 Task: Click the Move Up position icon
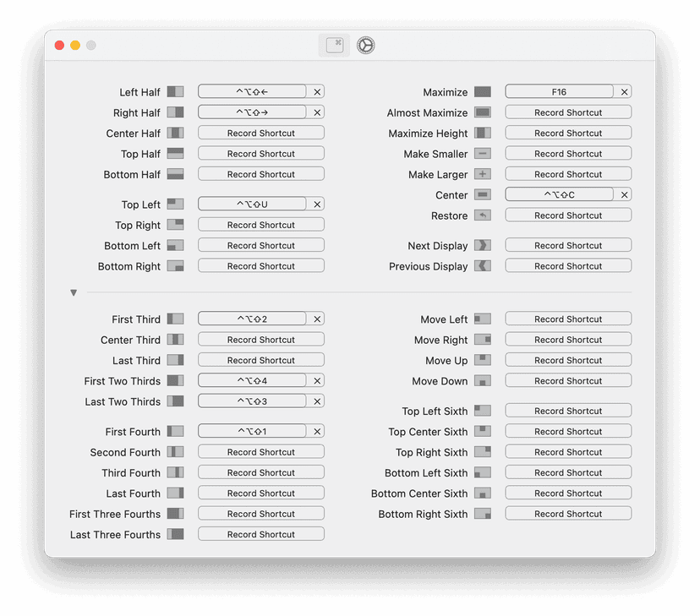click(x=481, y=359)
